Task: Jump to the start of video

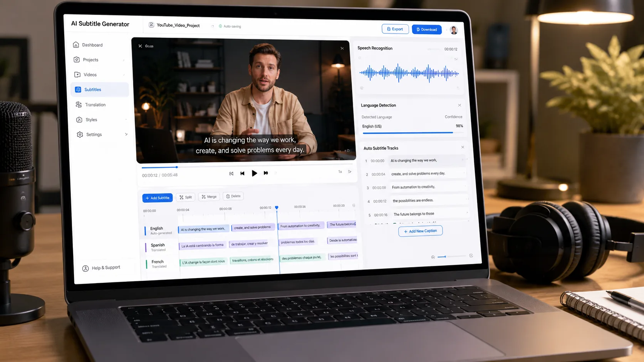Action: (x=231, y=173)
